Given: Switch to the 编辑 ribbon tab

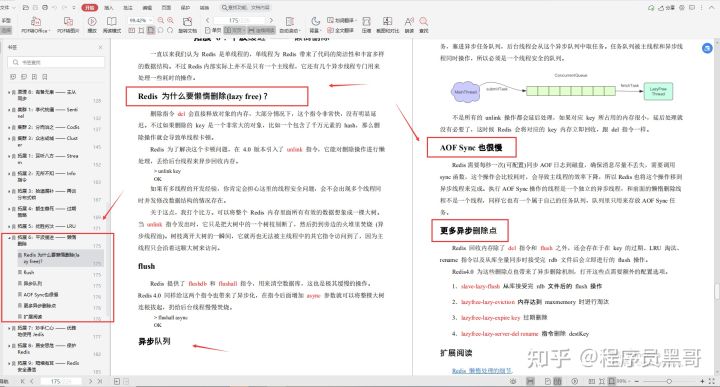Looking at the screenshot, I should point(147,8).
